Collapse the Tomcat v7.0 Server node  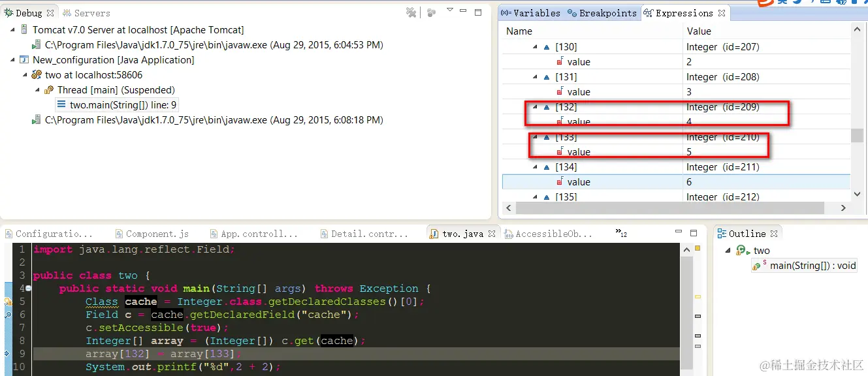tap(13, 30)
